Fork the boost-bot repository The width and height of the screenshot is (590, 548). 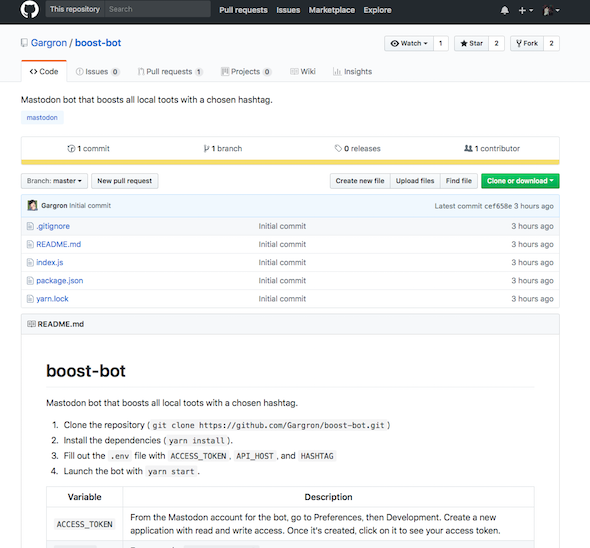(x=527, y=43)
